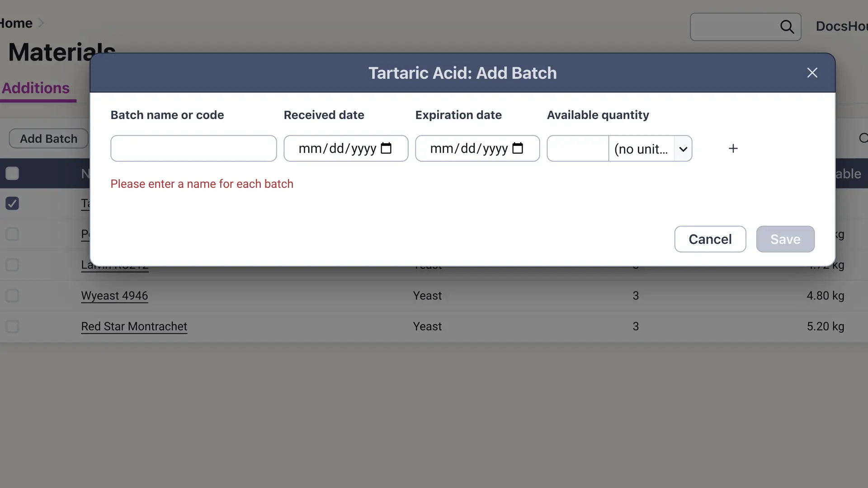This screenshot has height=488, width=868.
Task: Click the batch name or code field
Action: click(193, 148)
